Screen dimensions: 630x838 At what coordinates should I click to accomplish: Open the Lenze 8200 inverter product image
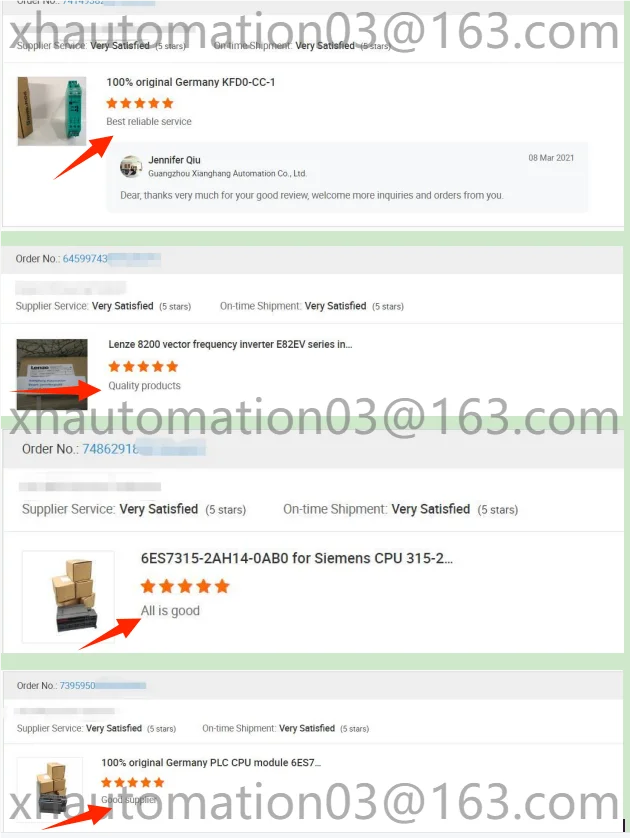[52, 374]
